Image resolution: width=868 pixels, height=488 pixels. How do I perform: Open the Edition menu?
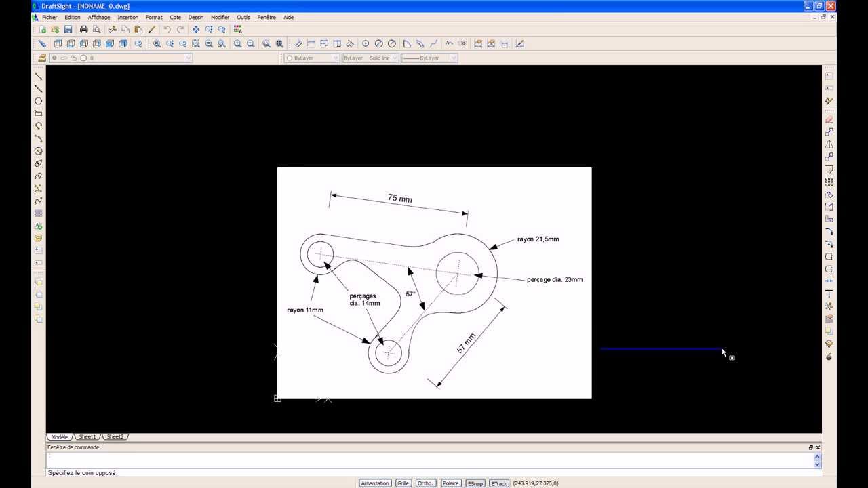point(73,17)
